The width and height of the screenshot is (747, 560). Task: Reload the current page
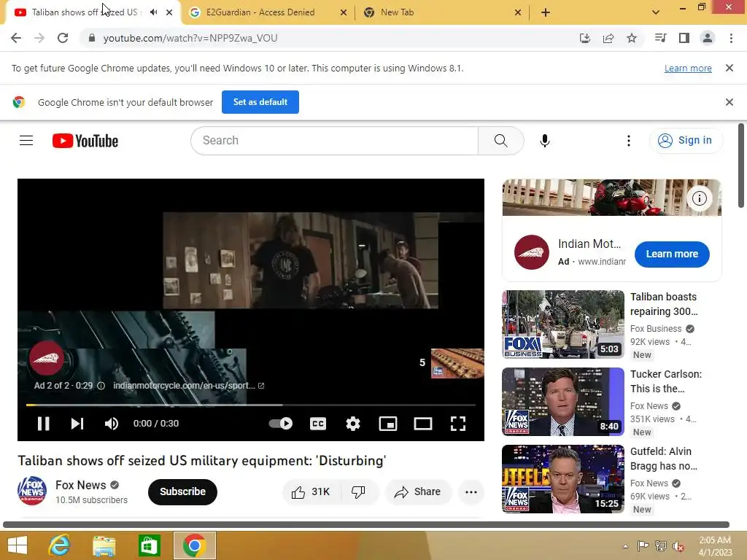point(63,38)
